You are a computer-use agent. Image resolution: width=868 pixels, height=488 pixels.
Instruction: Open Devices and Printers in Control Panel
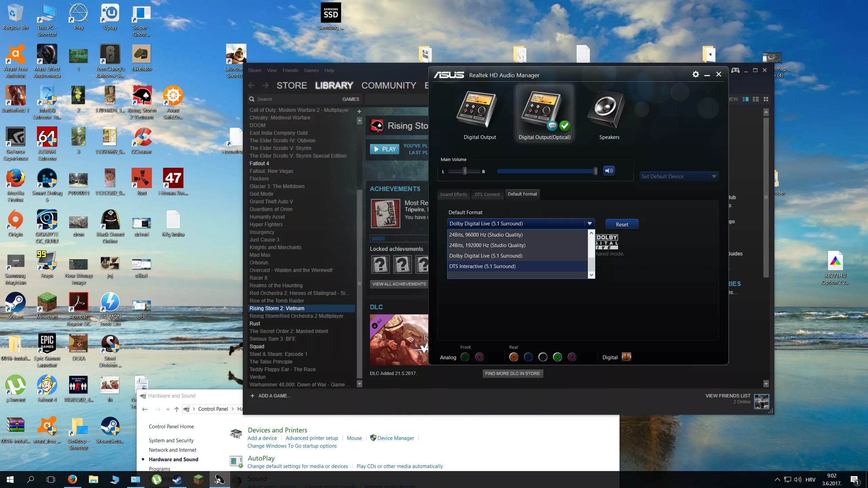[277, 430]
